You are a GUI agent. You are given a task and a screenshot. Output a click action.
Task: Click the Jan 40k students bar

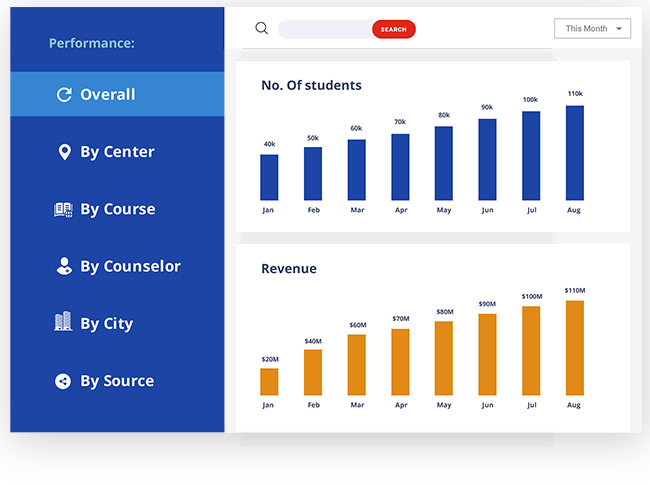269,177
